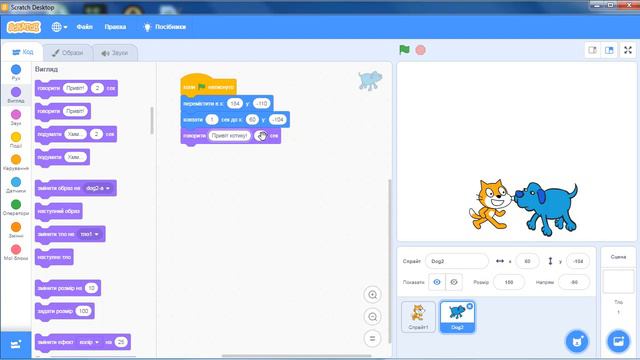This screenshot has width=640, height=360.
Task: Select the Рух blocks category
Action: tap(16, 72)
